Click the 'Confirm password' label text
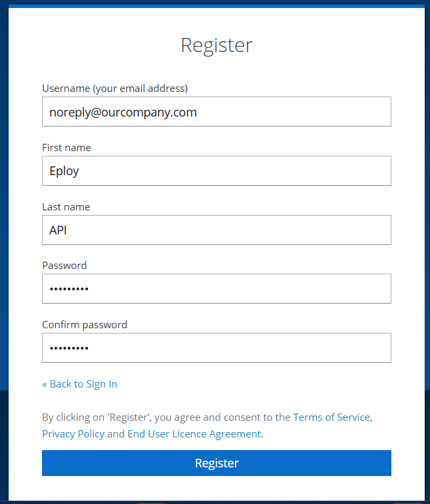Image resolution: width=430 pixels, height=504 pixels. 85,325
